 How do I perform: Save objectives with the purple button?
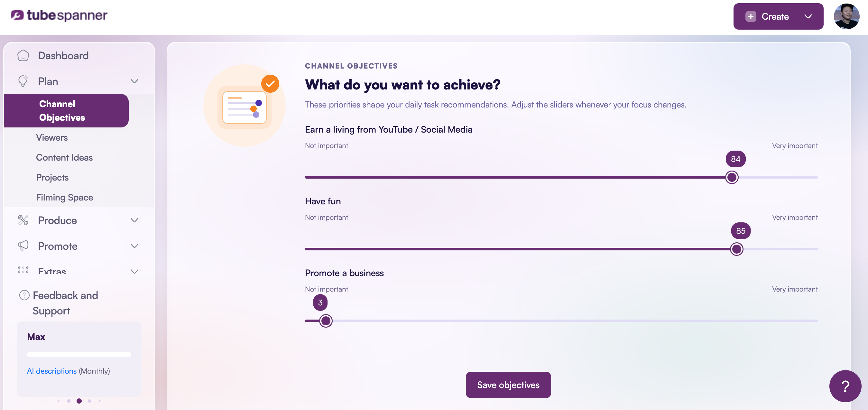click(x=508, y=385)
